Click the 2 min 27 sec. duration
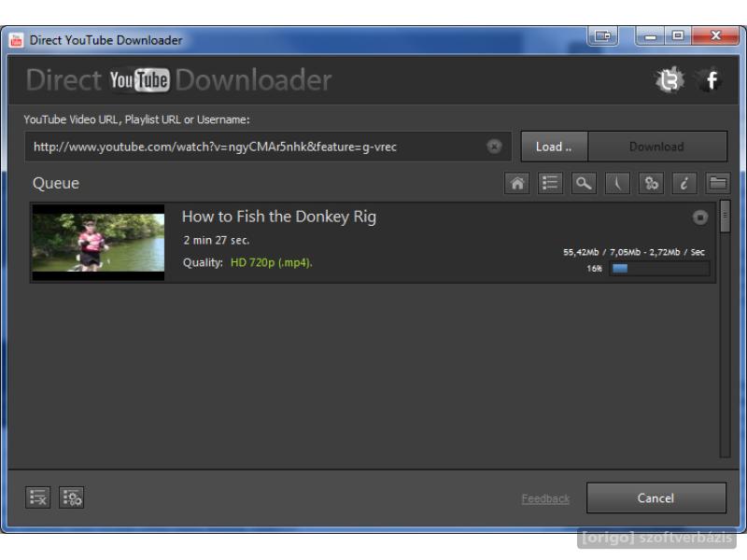This screenshot has width=747, height=560. coord(217,240)
